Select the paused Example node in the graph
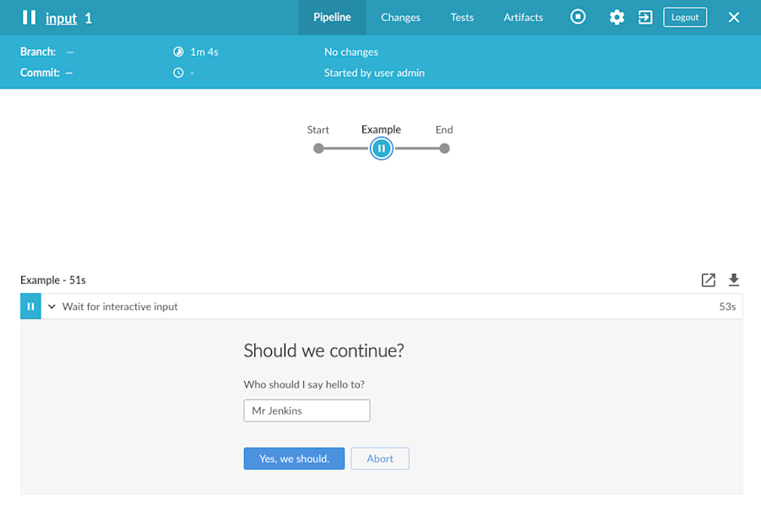 click(381, 148)
